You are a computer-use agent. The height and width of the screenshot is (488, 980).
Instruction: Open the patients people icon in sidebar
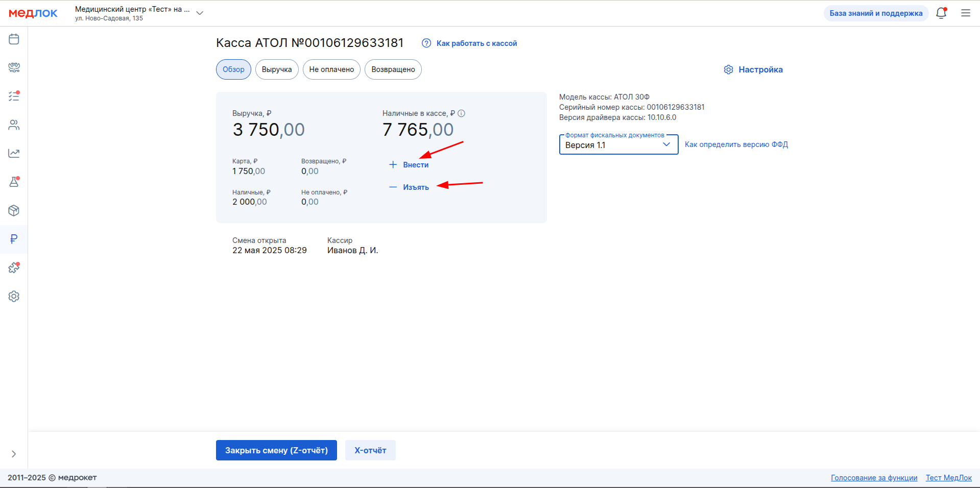coord(14,125)
